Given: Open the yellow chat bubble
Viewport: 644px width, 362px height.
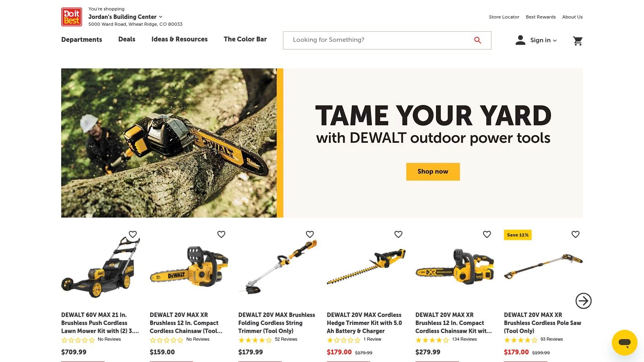Looking at the screenshot, I should [x=624, y=343].
